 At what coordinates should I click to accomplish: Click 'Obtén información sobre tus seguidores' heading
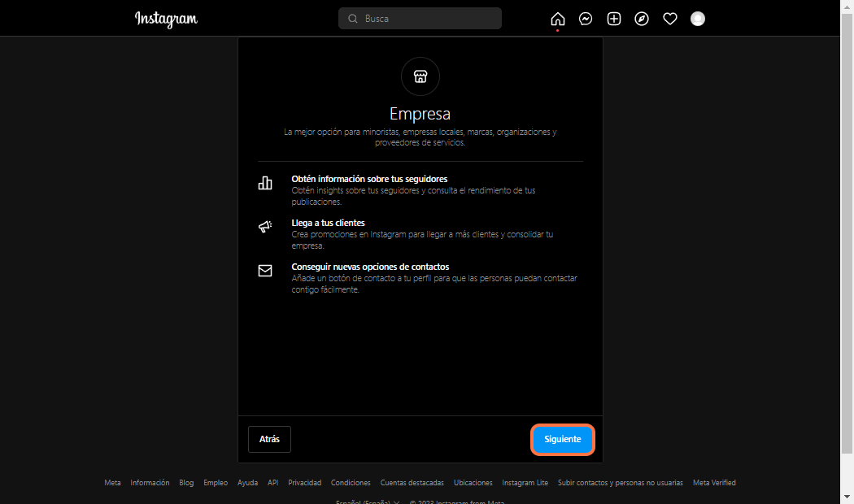(369, 179)
